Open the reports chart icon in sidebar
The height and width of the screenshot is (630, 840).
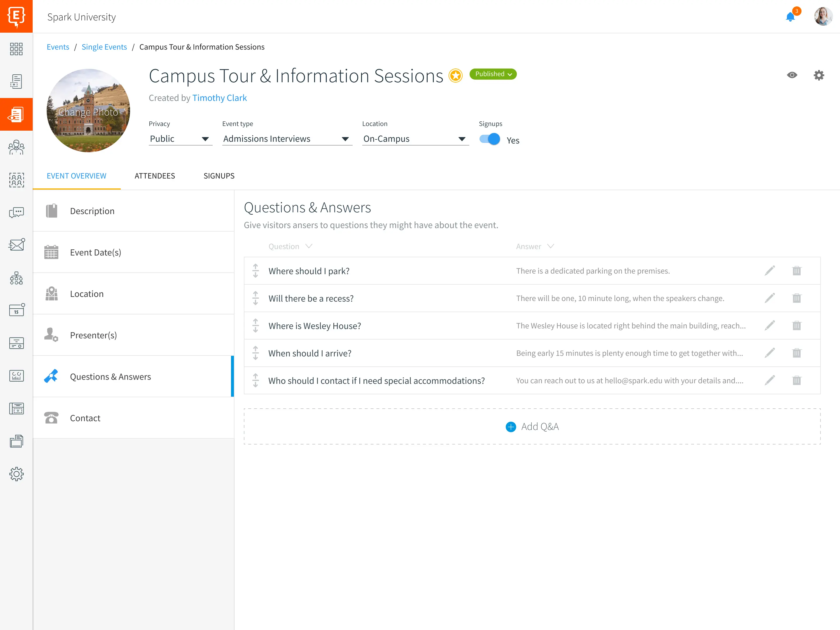tap(16, 376)
